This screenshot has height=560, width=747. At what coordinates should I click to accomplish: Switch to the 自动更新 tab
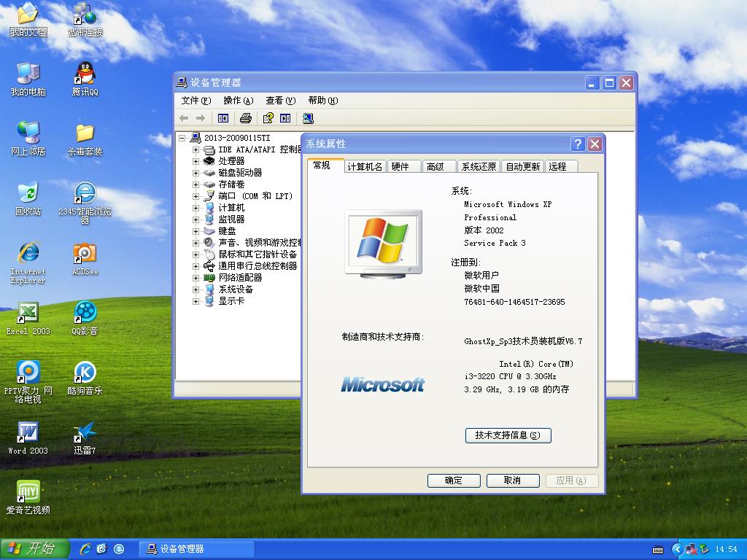[522, 167]
